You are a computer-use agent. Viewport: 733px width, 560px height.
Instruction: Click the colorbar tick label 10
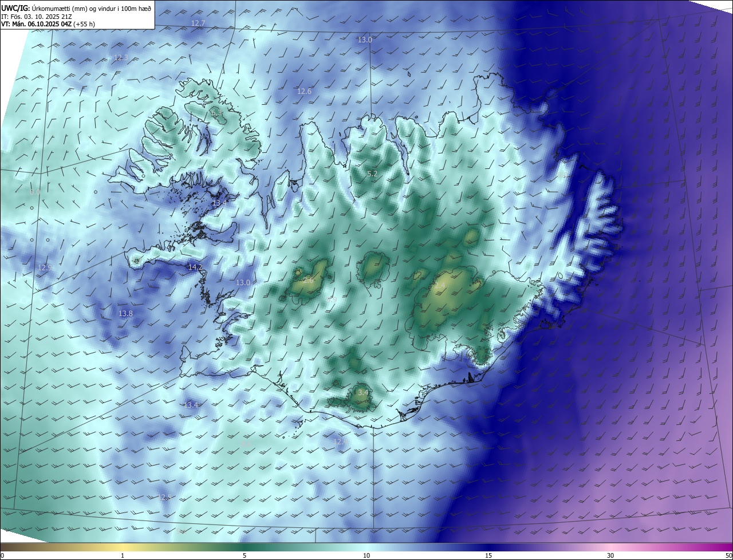click(x=366, y=555)
